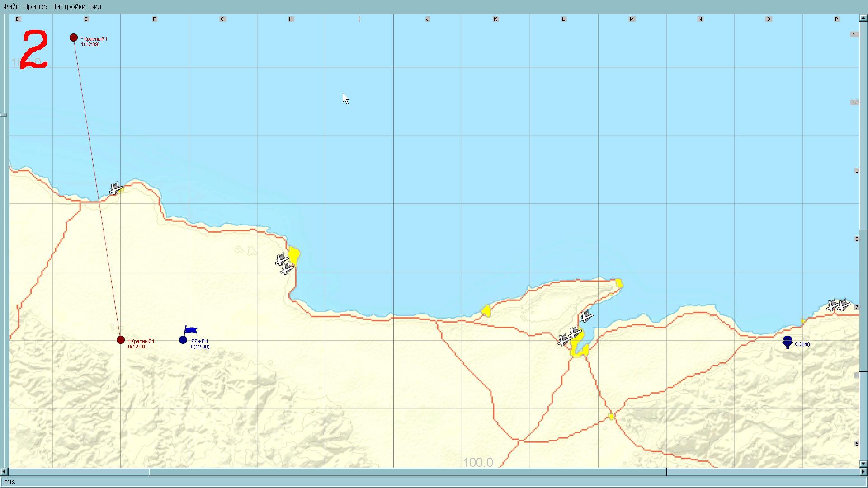Open the Файл menu

click(11, 6)
